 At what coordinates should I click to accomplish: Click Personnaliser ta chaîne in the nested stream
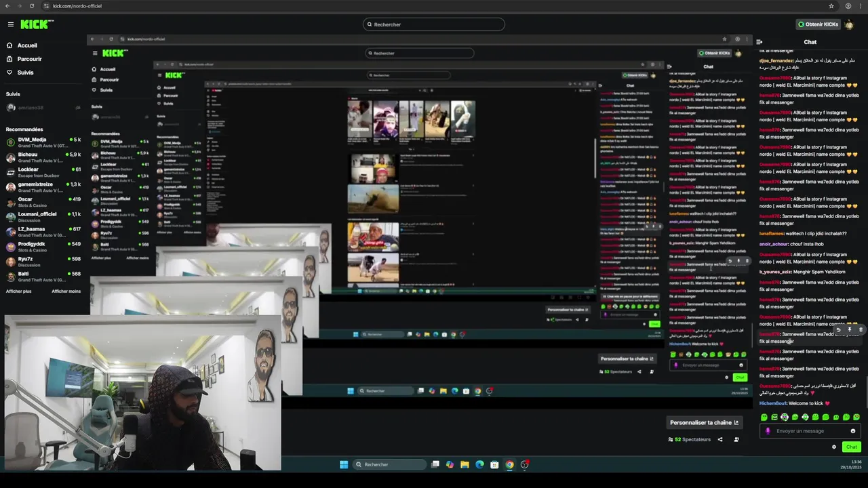pos(627,359)
